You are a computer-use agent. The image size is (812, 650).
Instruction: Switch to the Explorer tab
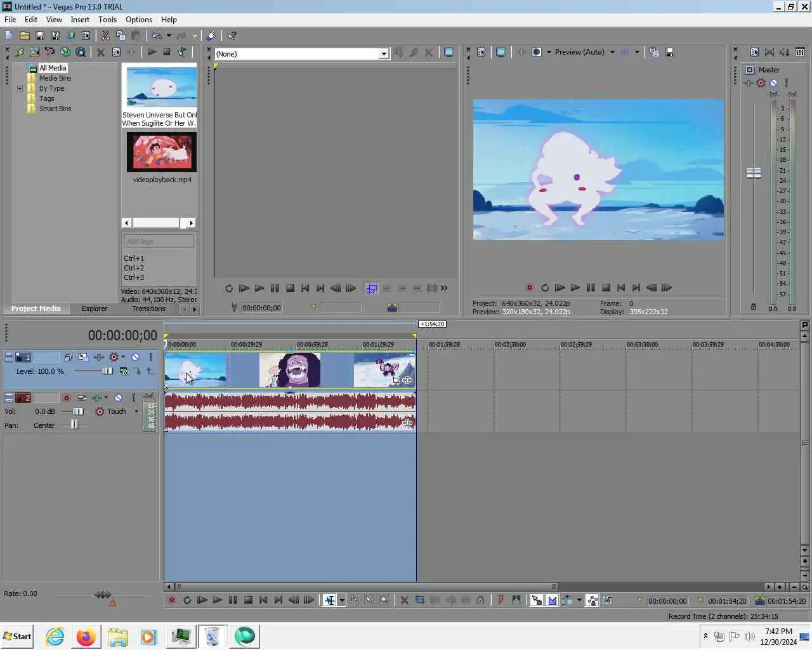click(95, 308)
